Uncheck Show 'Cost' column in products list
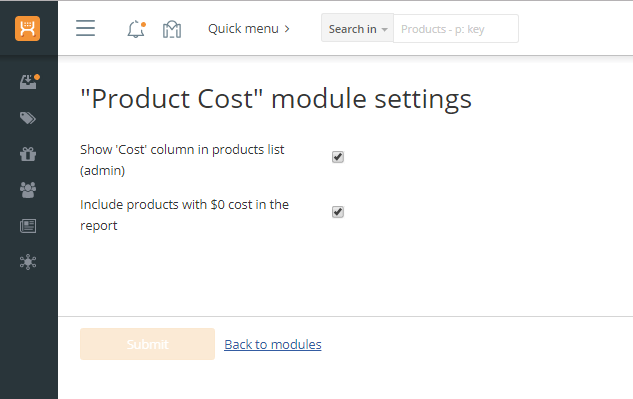Screen dimensions: 633x399 point(338,157)
